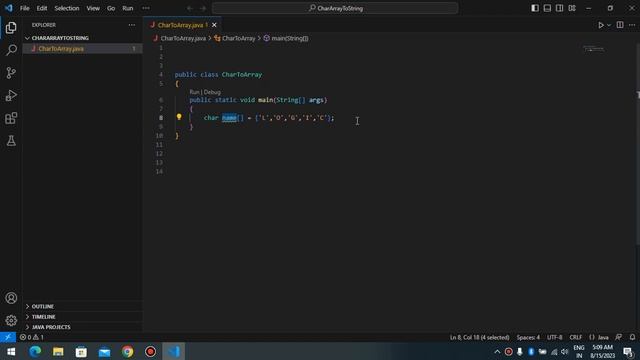
Task: Open the Mail app from taskbar
Action: tap(104, 351)
